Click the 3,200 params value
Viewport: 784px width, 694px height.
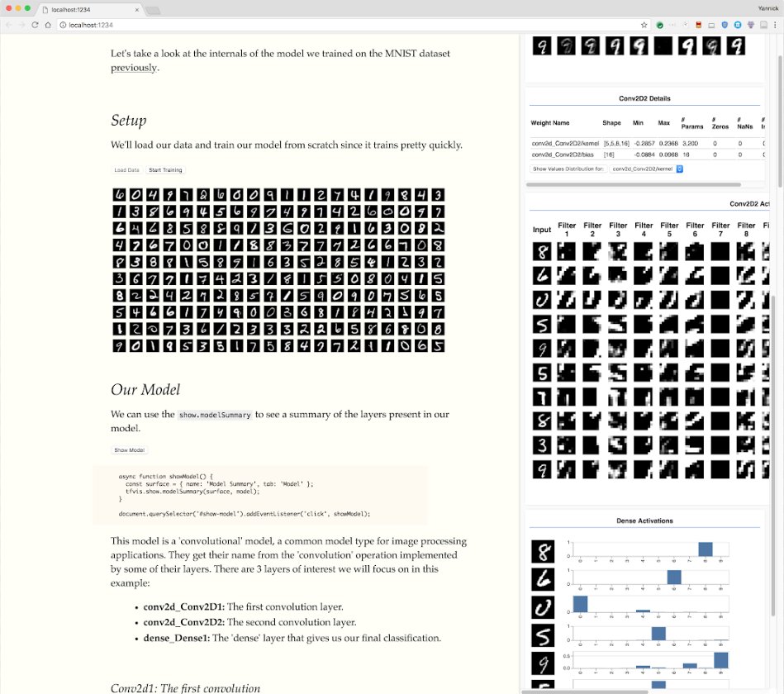coord(691,143)
